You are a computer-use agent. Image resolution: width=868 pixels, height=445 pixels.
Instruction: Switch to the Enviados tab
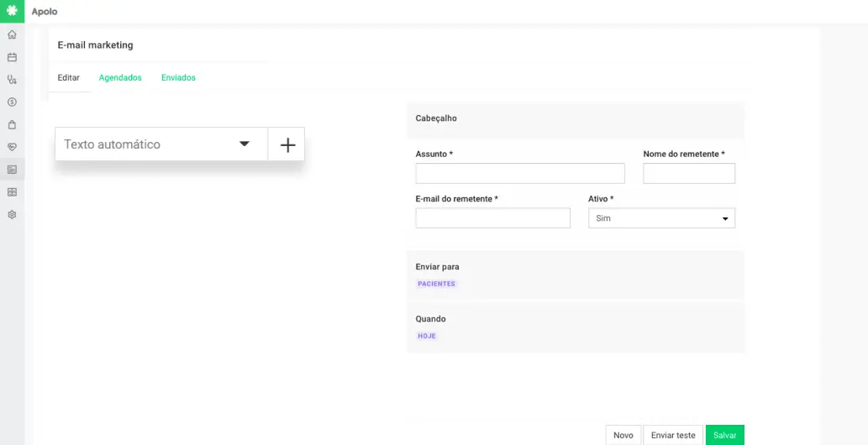coord(178,77)
